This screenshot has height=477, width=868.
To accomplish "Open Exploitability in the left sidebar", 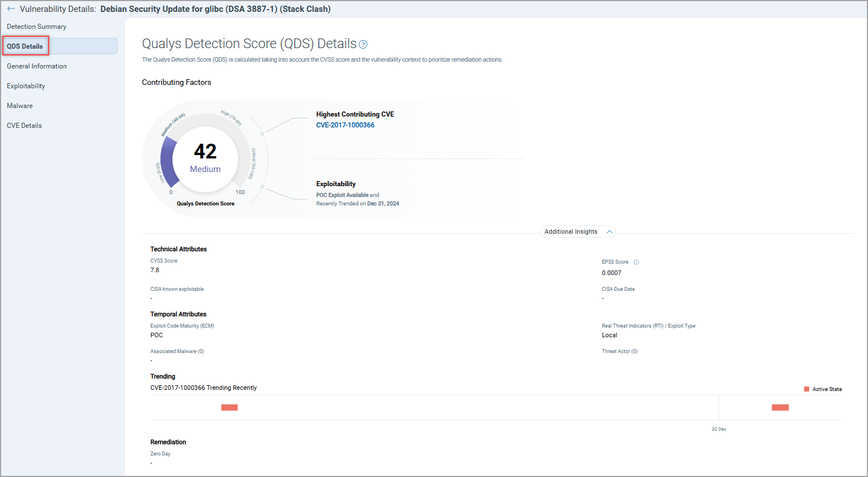I will click(26, 86).
